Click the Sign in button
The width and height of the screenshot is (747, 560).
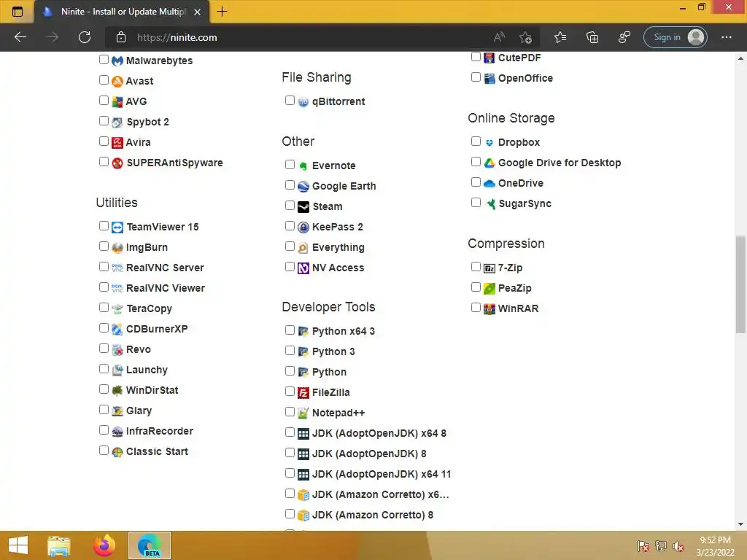(x=675, y=37)
